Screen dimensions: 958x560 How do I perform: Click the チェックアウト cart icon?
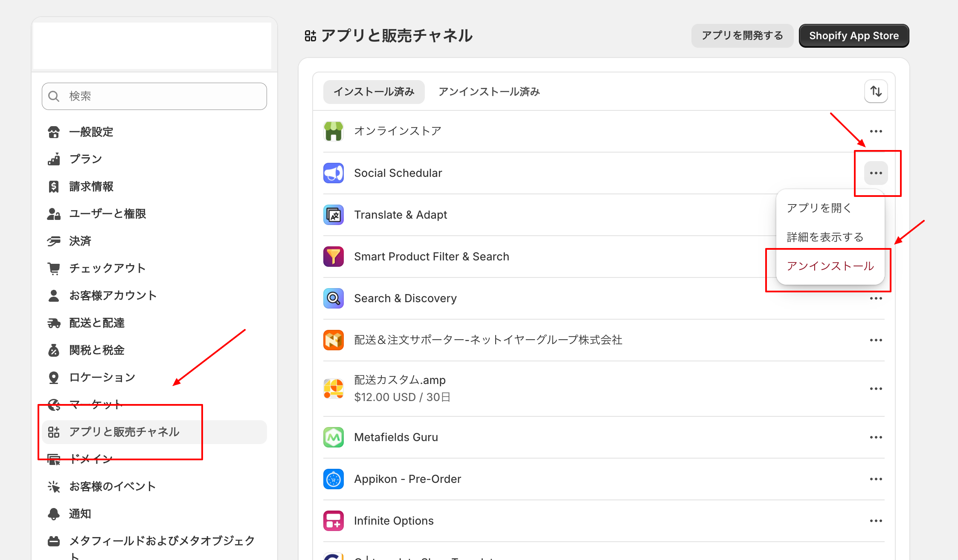coord(54,268)
